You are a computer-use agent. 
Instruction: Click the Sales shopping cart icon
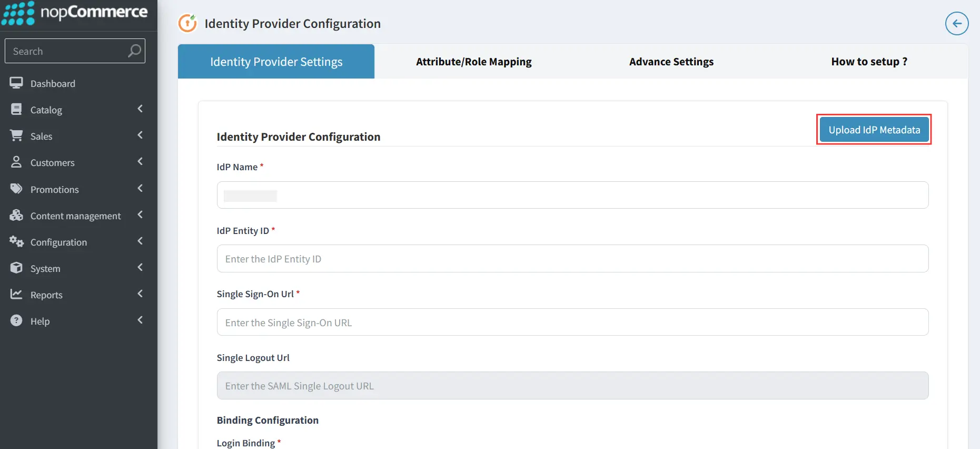[x=16, y=135]
